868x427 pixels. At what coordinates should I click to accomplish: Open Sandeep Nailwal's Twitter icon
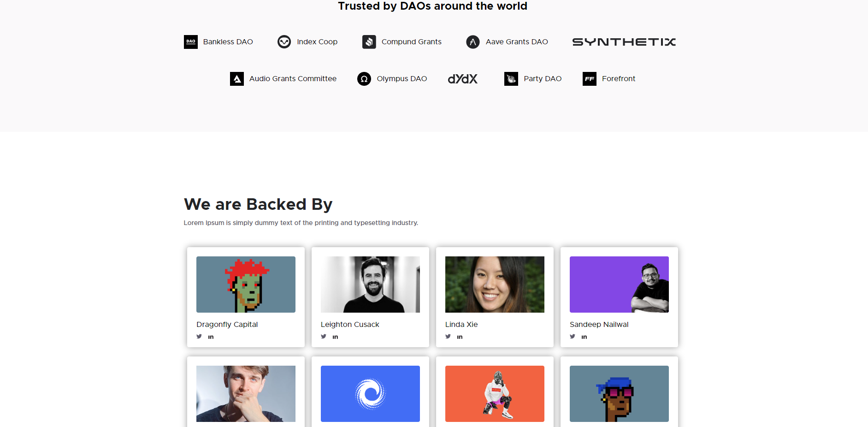pyautogui.click(x=573, y=337)
